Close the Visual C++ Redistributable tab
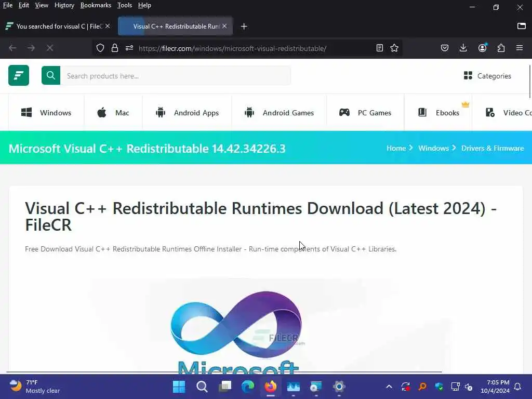This screenshot has width=532, height=399. (224, 26)
